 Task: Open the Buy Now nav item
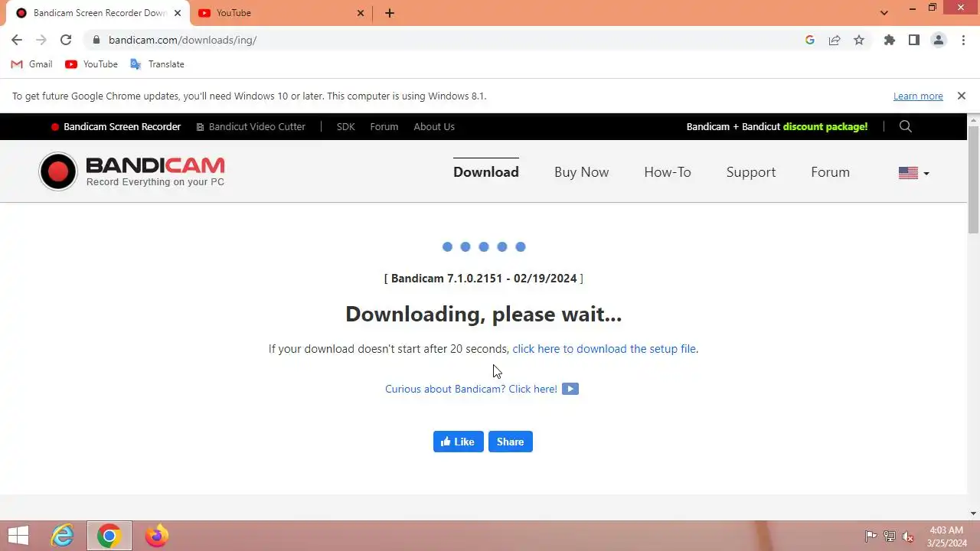582,172
